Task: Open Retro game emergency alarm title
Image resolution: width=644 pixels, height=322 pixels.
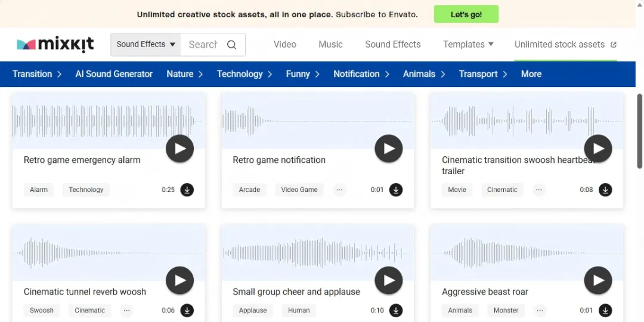Action: [82, 160]
